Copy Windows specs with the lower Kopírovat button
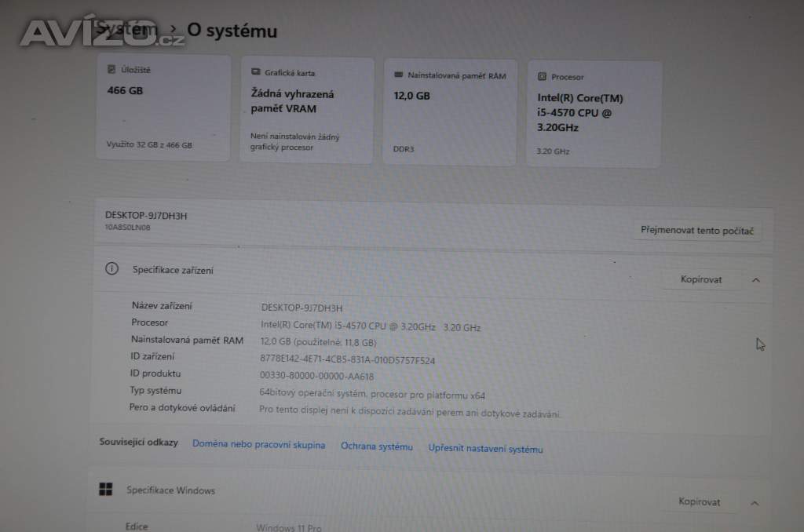Viewport: 804px width, 532px height. pyautogui.click(x=699, y=501)
